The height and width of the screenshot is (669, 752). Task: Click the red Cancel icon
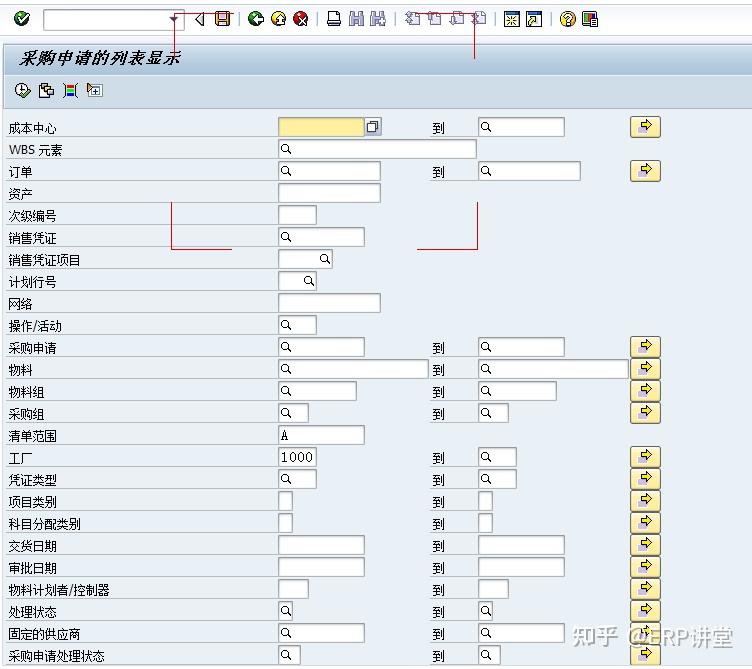tap(301, 19)
